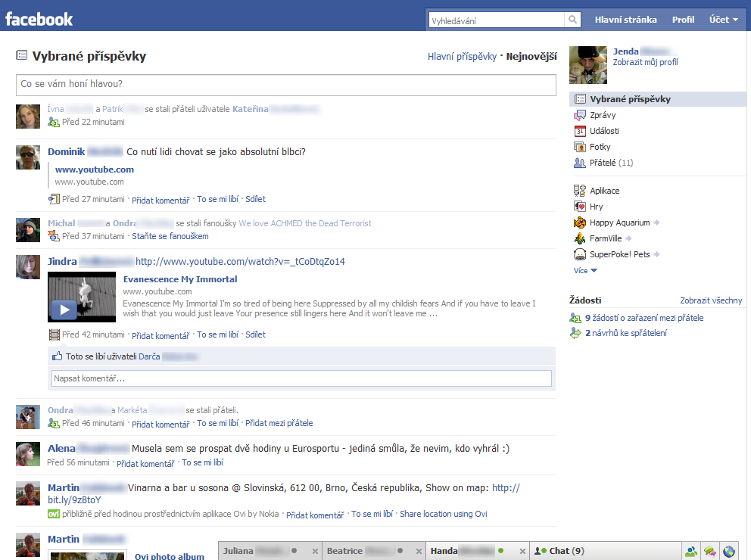This screenshot has height=560, width=751.
Task: Switch to Nejnovější feed
Action: 531,57
